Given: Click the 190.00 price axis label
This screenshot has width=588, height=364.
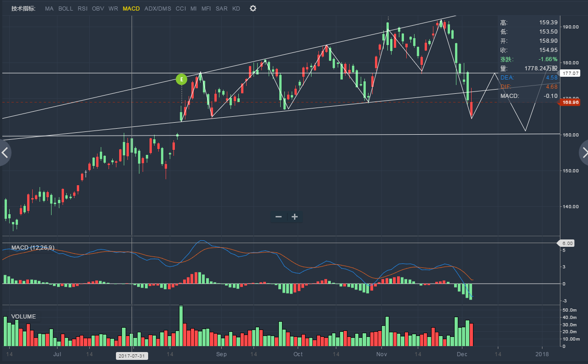Looking at the screenshot, I should (570, 27).
